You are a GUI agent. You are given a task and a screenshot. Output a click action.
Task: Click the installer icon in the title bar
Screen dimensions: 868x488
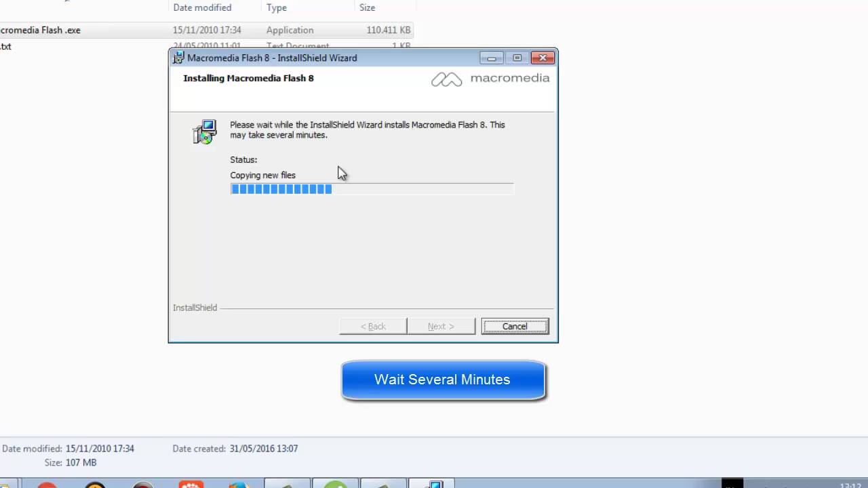pyautogui.click(x=179, y=58)
